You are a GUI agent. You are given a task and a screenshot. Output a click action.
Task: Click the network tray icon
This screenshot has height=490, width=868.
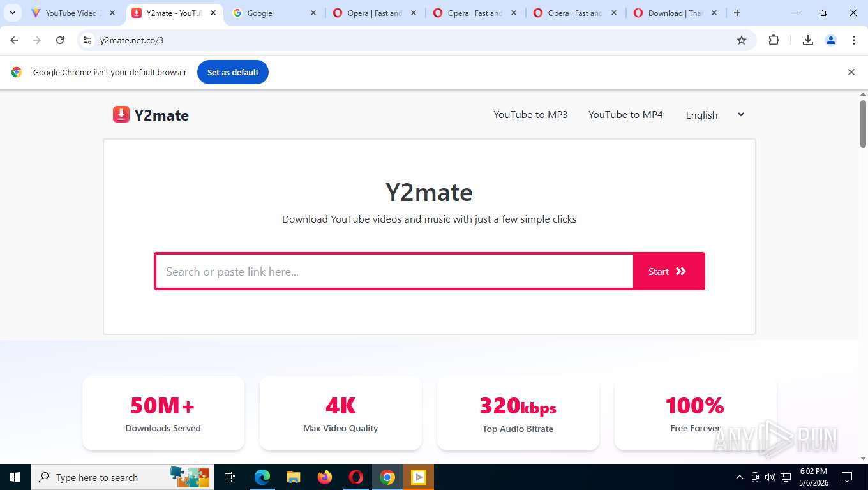point(786,477)
